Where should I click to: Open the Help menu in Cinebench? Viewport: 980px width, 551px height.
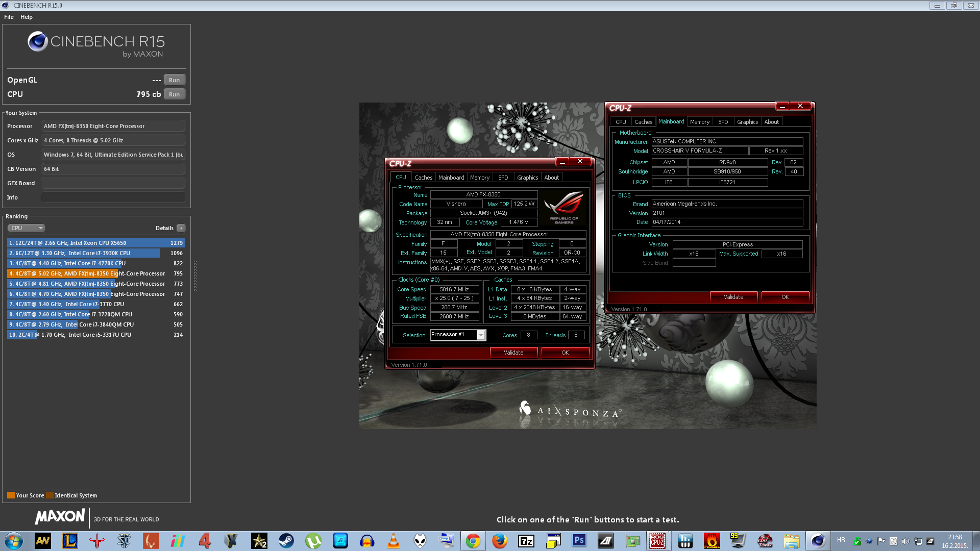(x=27, y=17)
